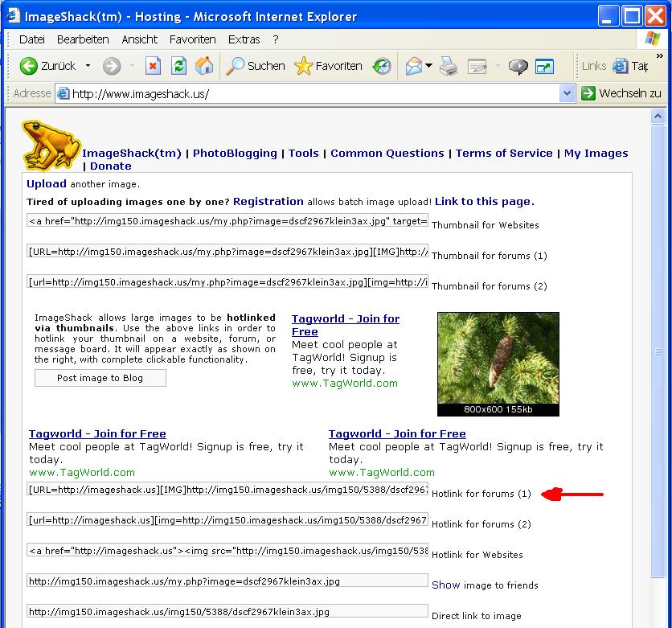This screenshot has width=672, height=628.
Task: Open Tagworld ad link beside thumbnail
Action: (346, 325)
